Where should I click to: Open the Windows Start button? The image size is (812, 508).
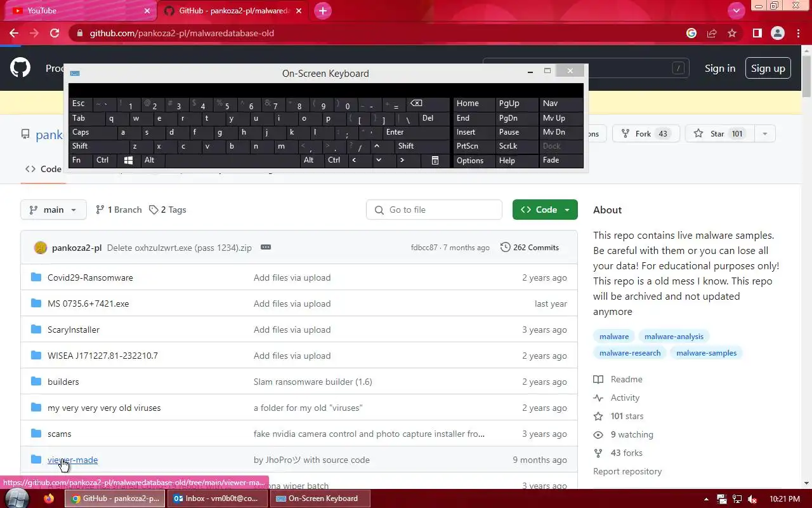tap(16, 498)
